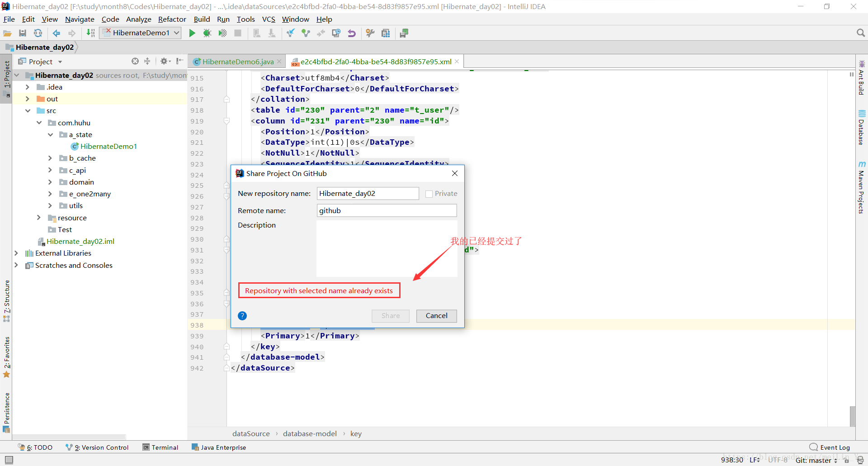This screenshot has width=868, height=466.
Task: Collapse the src folder
Action: (x=28, y=110)
